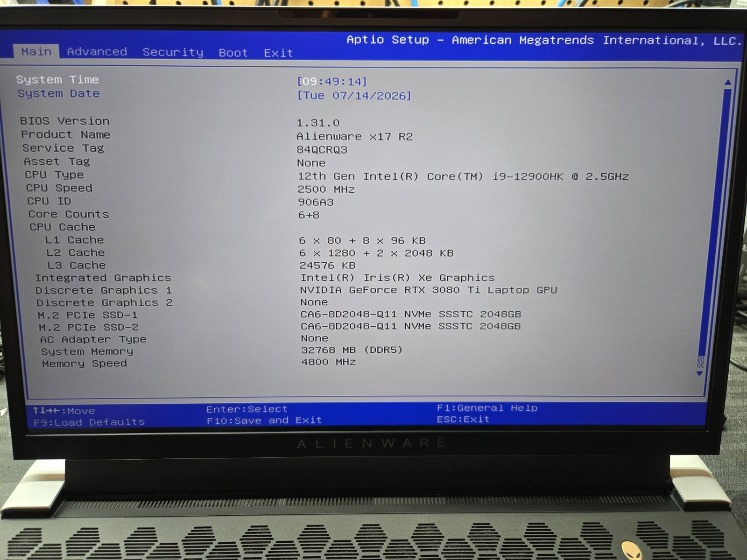Click the Intel Iris Xe Graphics value
The width and height of the screenshot is (747, 560).
[x=397, y=278]
